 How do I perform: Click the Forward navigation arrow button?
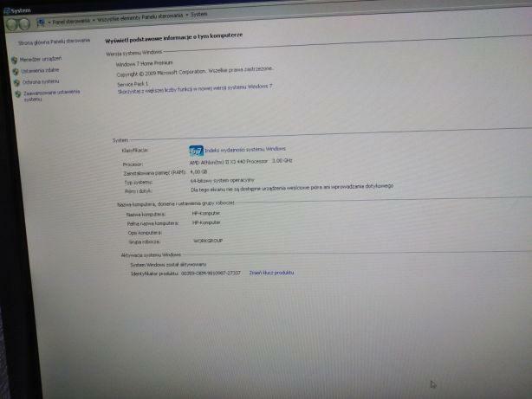point(24,23)
